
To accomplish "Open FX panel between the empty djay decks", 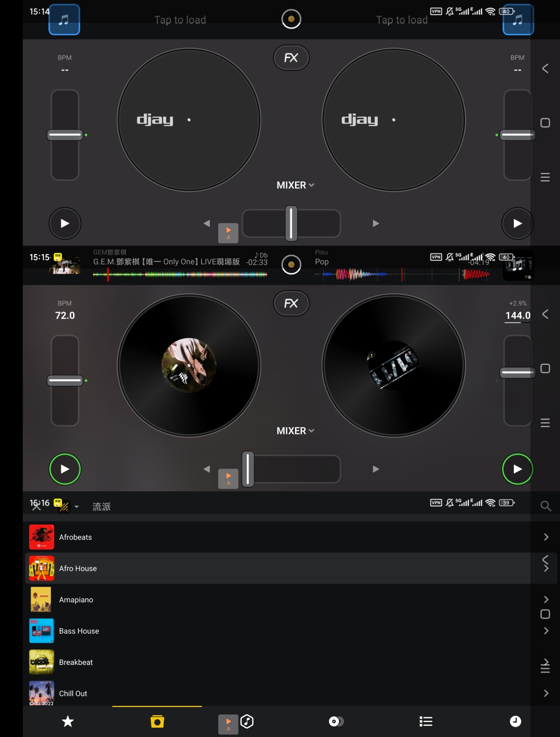I will coord(291,58).
